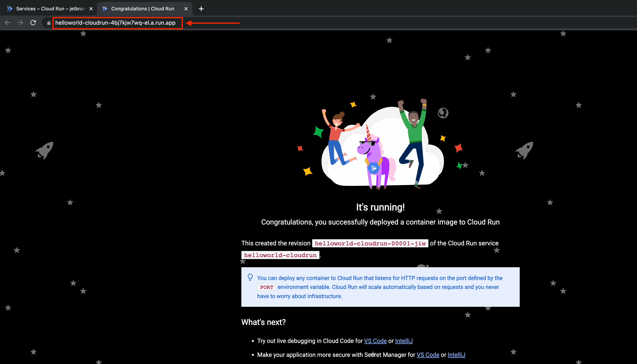Click the helloworld-cloudrun URL in address bar
The image size is (637, 364).
click(x=115, y=23)
